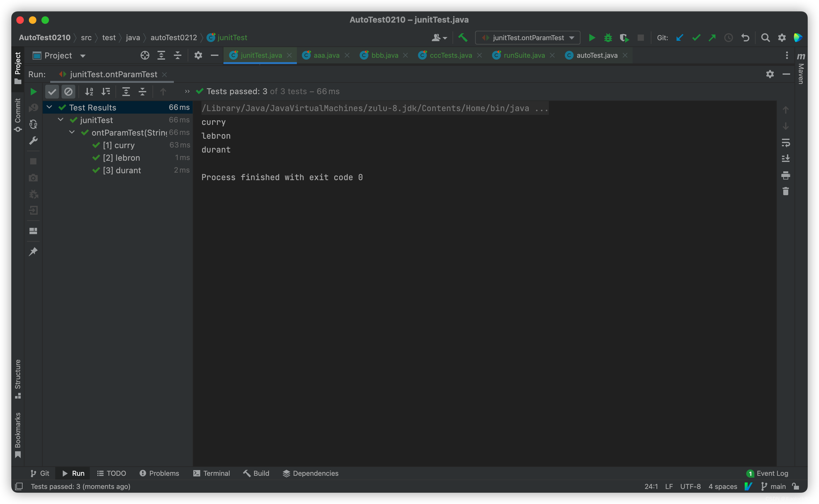The image size is (819, 504).
Task: Toggle soft-wrap in console output
Action: point(786,143)
